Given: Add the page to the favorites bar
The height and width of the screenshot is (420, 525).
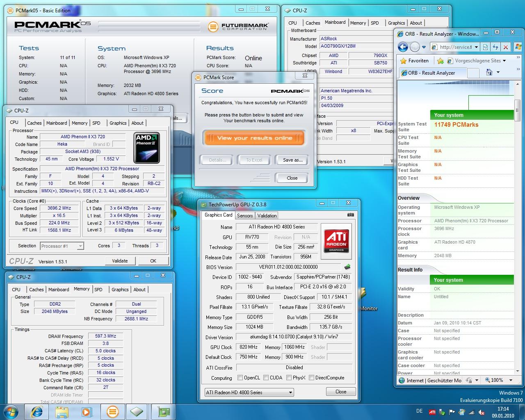Looking at the screenshot, I should point(440,61).
